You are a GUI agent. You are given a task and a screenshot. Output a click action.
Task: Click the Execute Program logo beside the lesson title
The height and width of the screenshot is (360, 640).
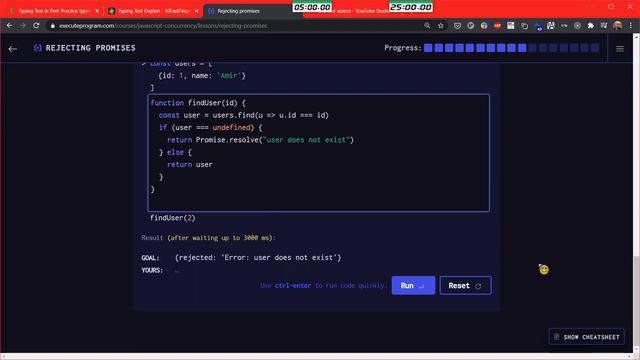tap(38, 48)
